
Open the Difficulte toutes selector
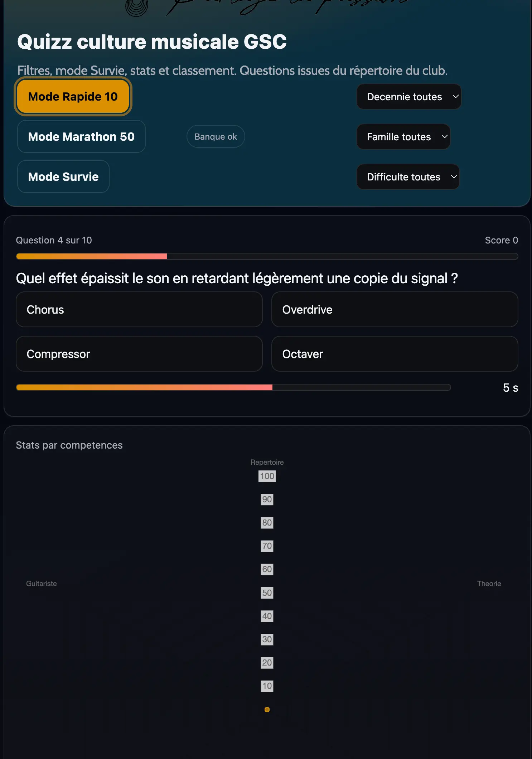pyautogui.click(x=408, y=177)
